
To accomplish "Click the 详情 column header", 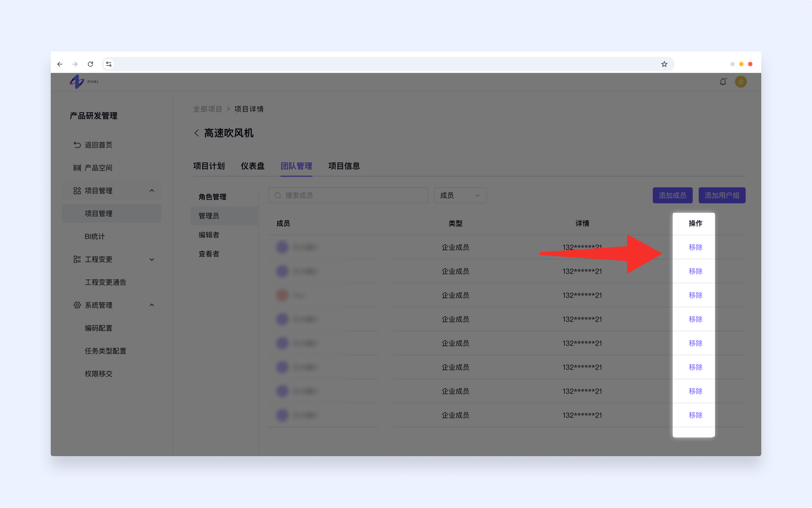I will (x=582, y=224).
